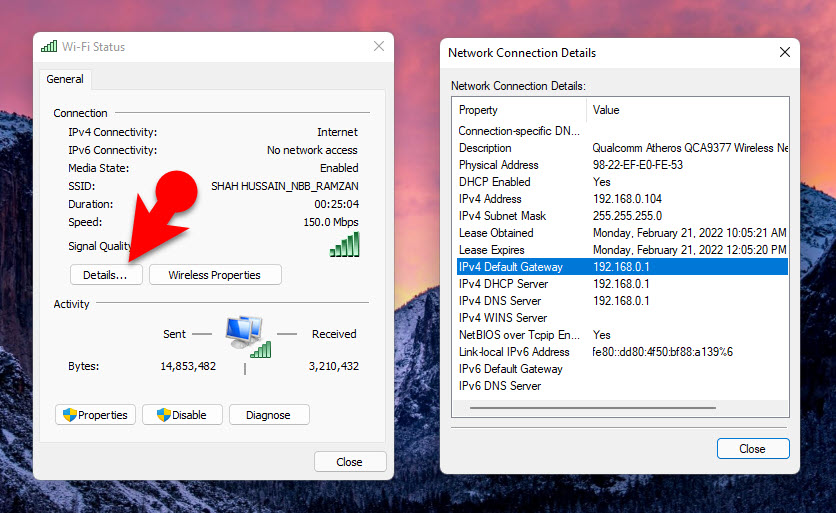Open Wireless Properties

click(215, 275)
